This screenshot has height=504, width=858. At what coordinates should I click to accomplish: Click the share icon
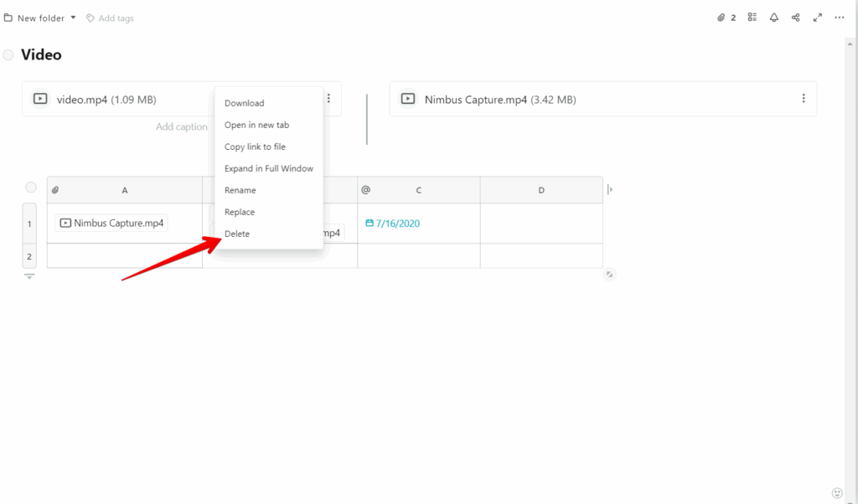coord(796,18)
